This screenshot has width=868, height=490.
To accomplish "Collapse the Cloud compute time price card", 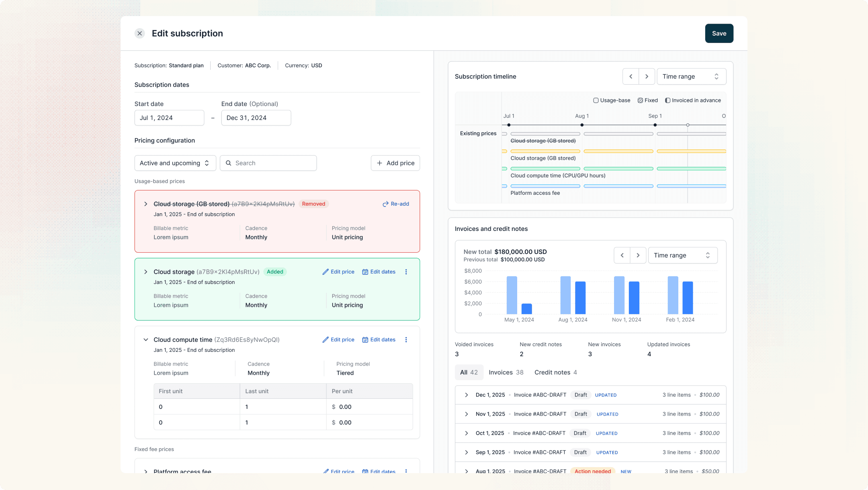I will (x=145, y=340).
